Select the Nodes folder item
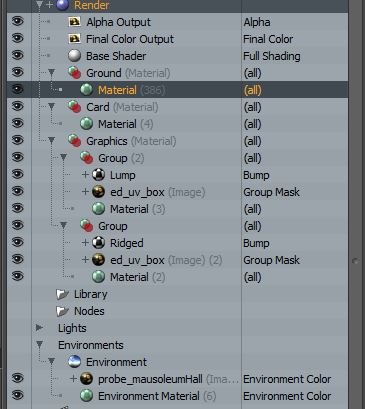 89,311
